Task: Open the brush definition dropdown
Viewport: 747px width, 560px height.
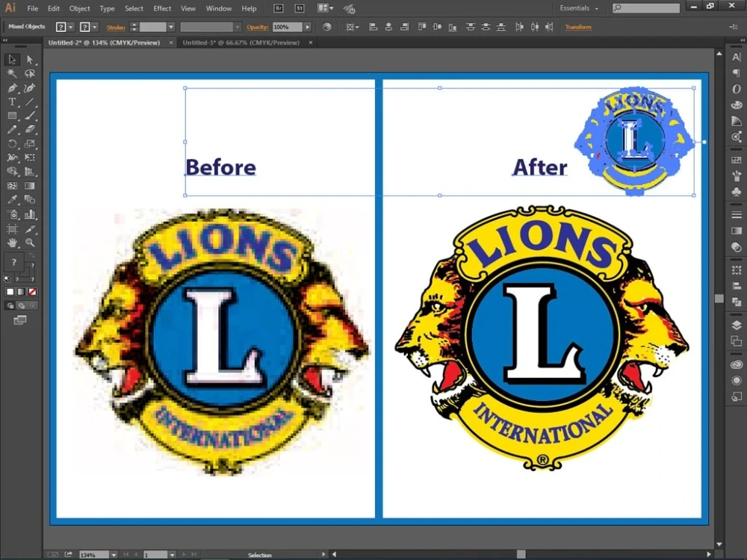Action: pyautogui.click(x=238, y=27)
